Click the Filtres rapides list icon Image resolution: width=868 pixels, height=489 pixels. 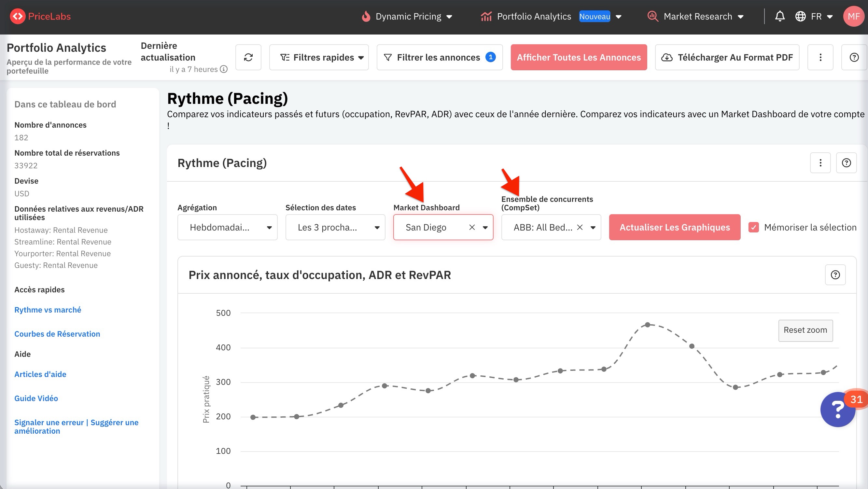pos(285,57)
